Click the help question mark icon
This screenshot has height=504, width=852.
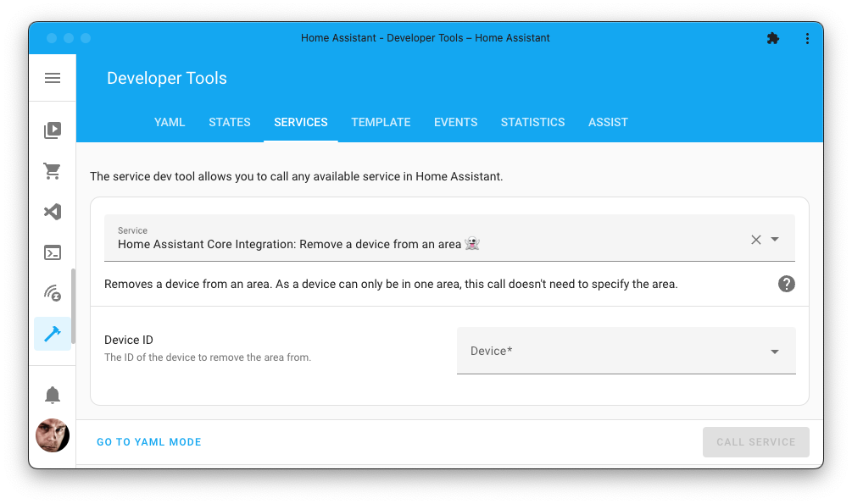click(786, 284)
